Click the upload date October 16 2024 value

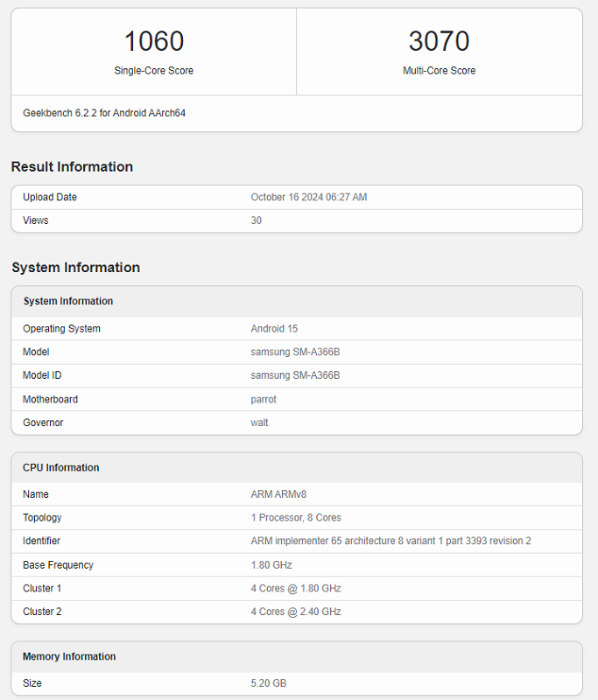(308, 198)
